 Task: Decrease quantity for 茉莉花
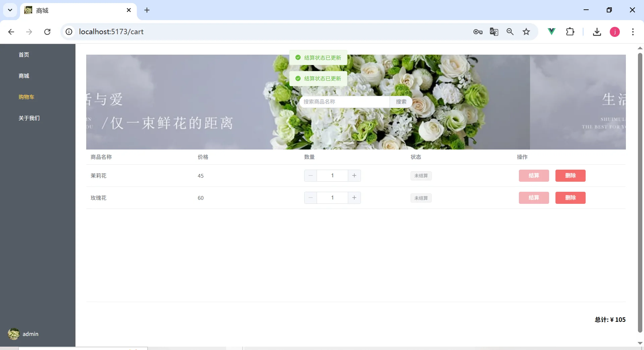click(x=311, y=176)
